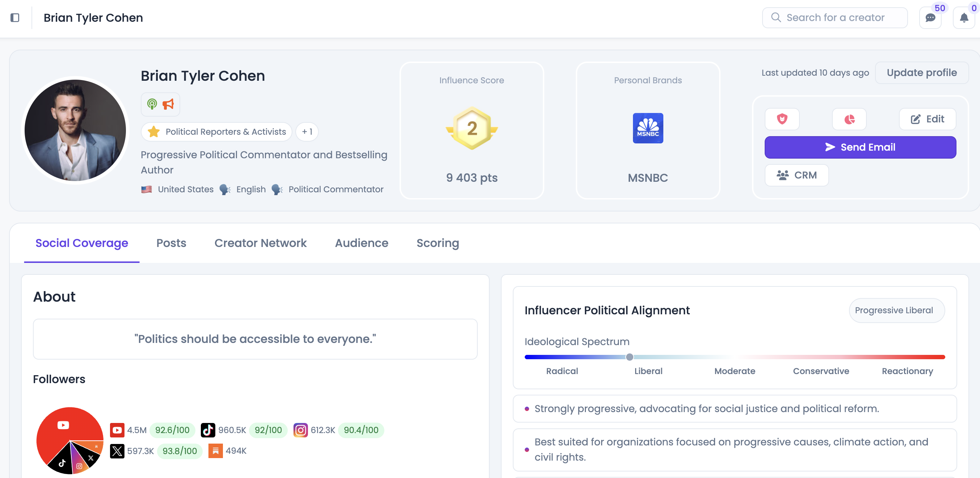The image size is (980, 478).
Task: Click the Conservative spectrum label
Action: click(x=821, y=371)
